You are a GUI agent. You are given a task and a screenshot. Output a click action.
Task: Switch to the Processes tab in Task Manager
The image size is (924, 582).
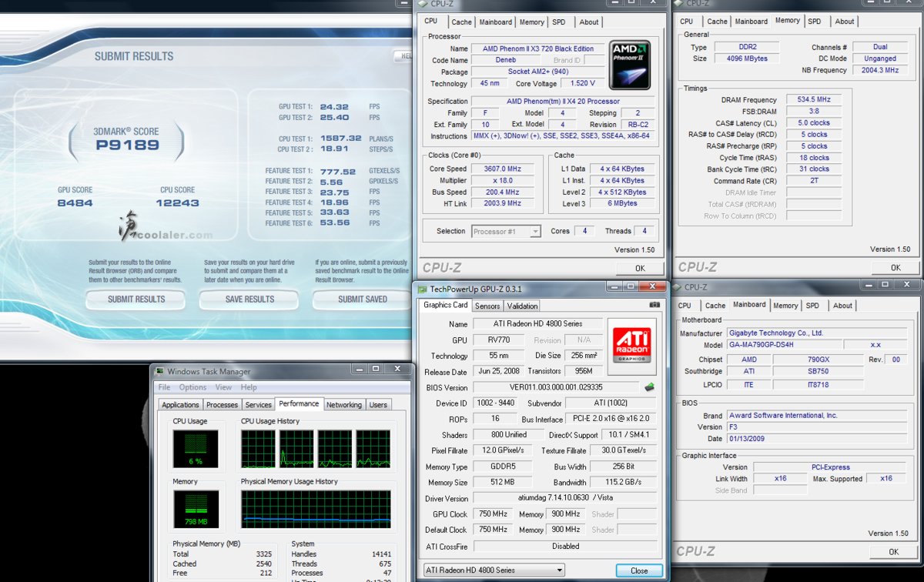(223, 405)
